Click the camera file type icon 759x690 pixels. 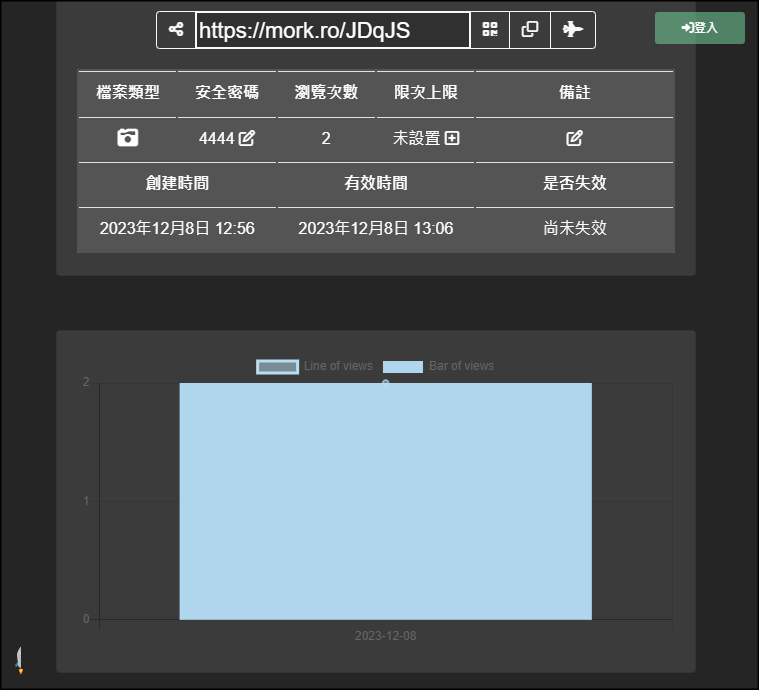(x=127, y=138)
